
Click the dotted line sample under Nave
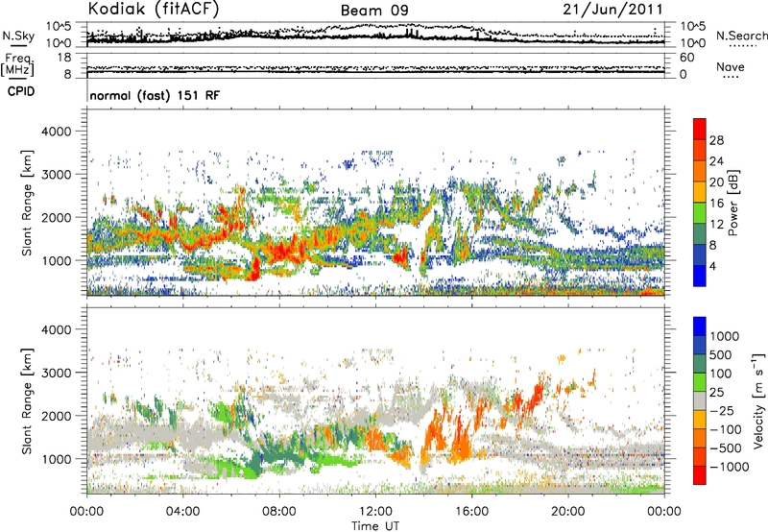[x=731, y=77]
